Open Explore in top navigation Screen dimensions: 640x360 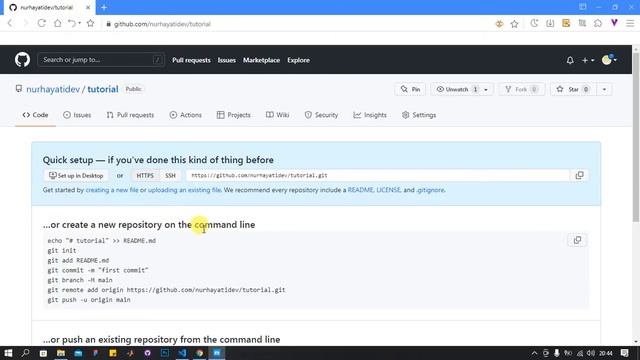point(298,60)
